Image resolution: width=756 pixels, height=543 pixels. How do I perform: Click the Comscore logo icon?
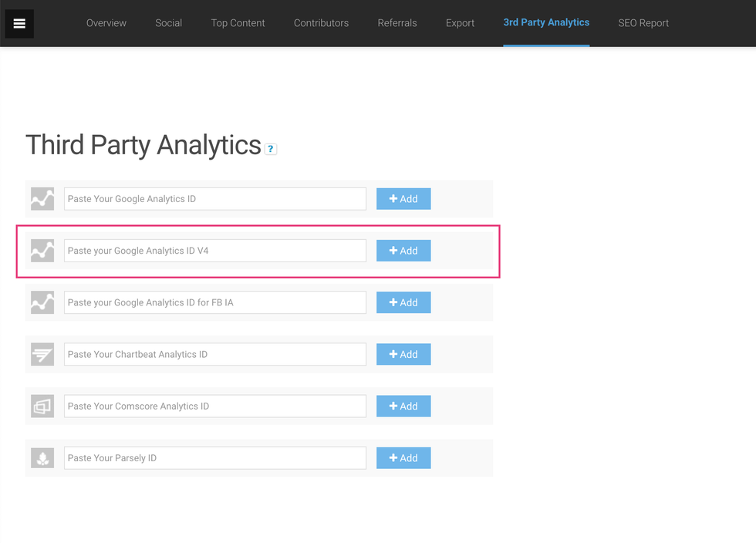tap(42, 406)
